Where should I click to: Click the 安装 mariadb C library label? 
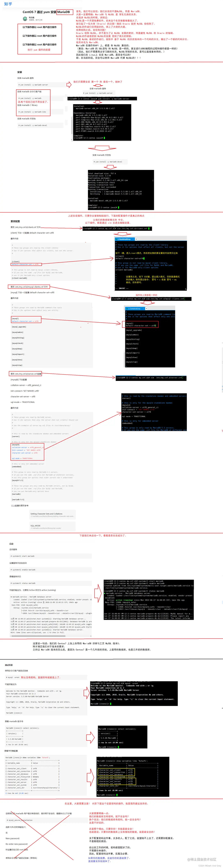point(28,105)
